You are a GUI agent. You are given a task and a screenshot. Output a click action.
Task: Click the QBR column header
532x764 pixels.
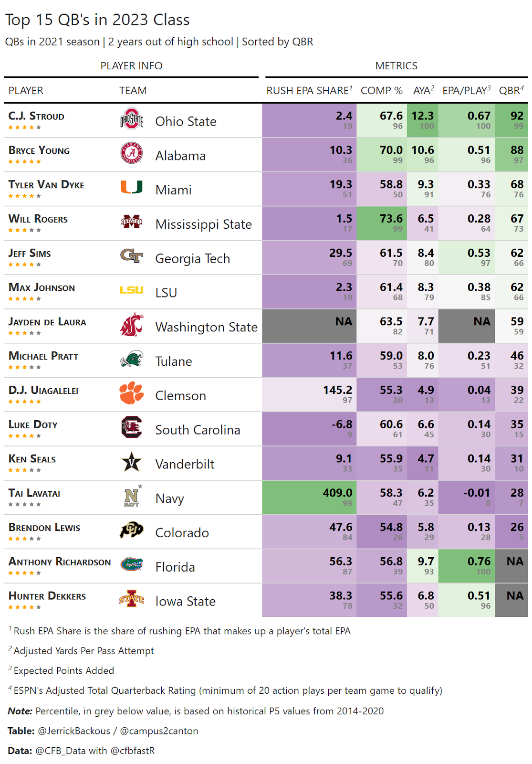coord(511,91)
